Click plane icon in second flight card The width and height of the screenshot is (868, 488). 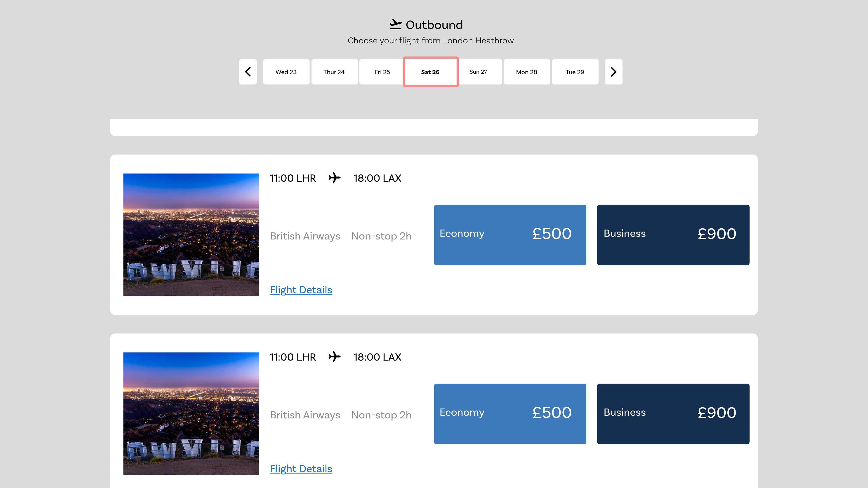click(334, 356)
